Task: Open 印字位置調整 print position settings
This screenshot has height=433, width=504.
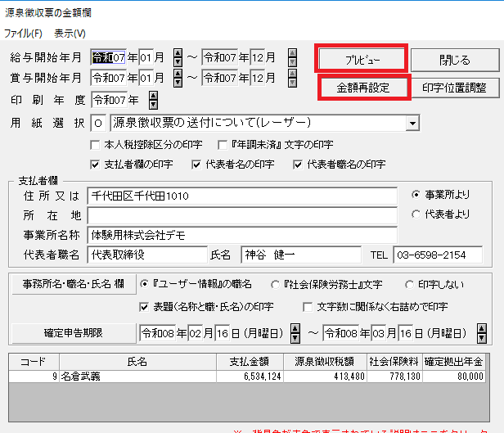Action: tap(454, 87)
